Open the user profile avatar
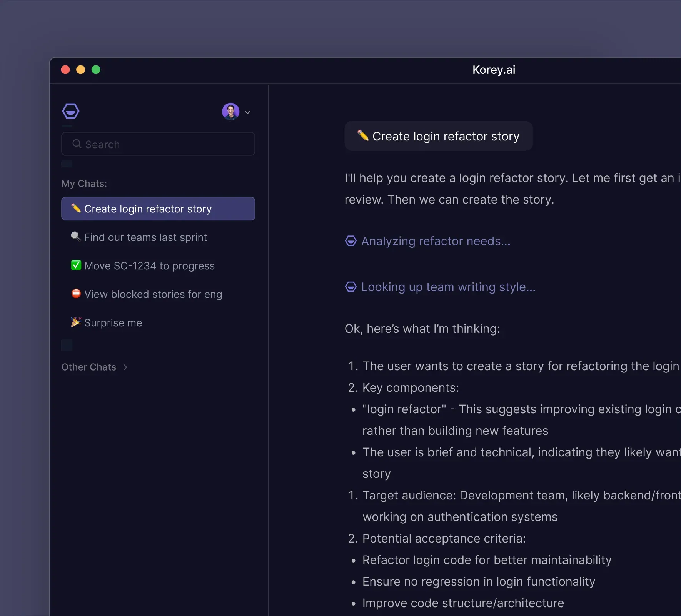This screenshot has height=616, width=681. pos(230,112)
